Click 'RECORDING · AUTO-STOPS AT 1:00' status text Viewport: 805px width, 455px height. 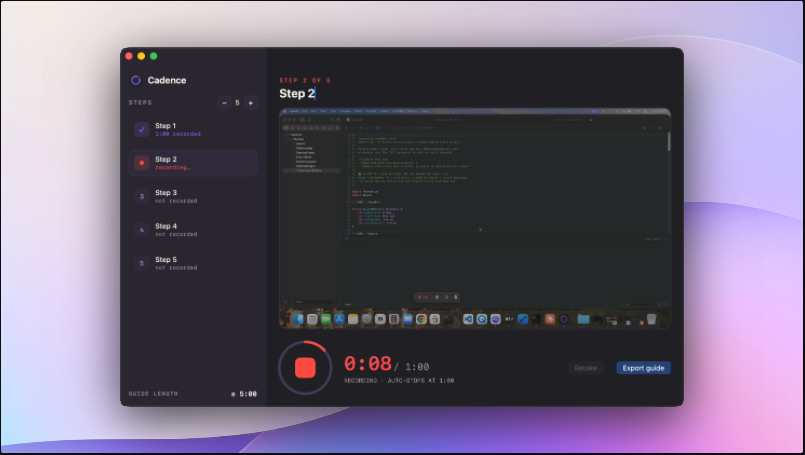pos(399,381)
